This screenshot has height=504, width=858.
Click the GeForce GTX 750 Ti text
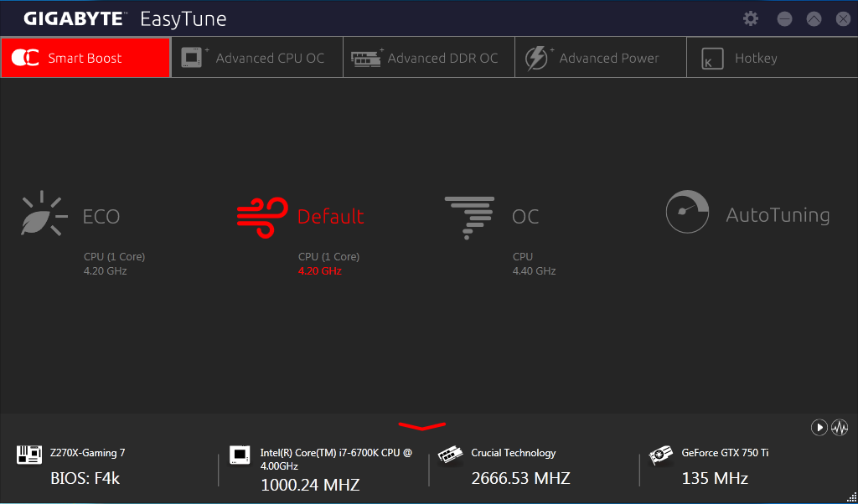(725, 453)
